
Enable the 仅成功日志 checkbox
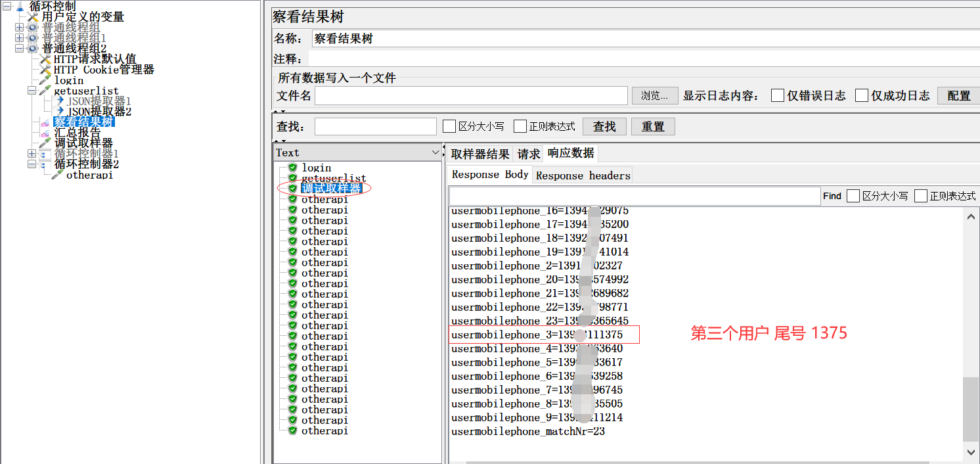(862, 96)
